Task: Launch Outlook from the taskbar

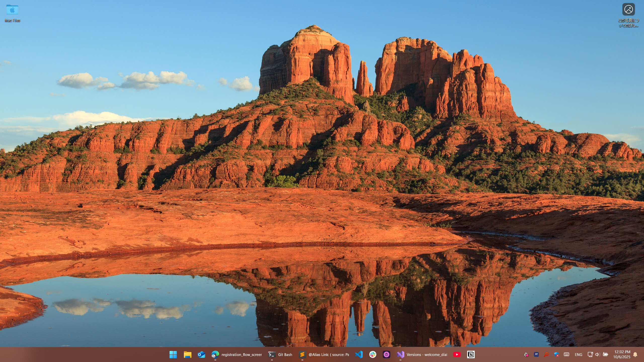Action: tap(201, 354)
